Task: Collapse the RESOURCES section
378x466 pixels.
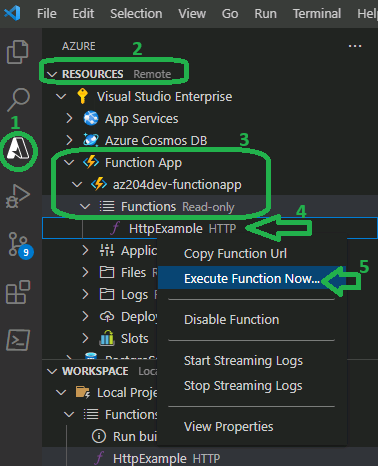Action: 52,74
